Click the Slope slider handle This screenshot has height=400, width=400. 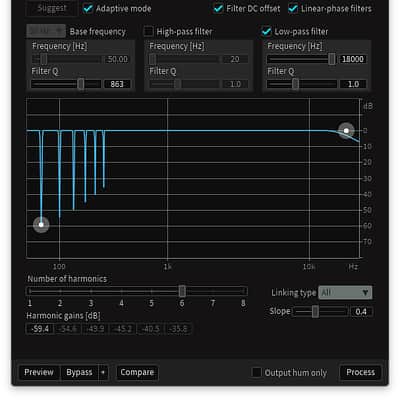pos(315,312)
